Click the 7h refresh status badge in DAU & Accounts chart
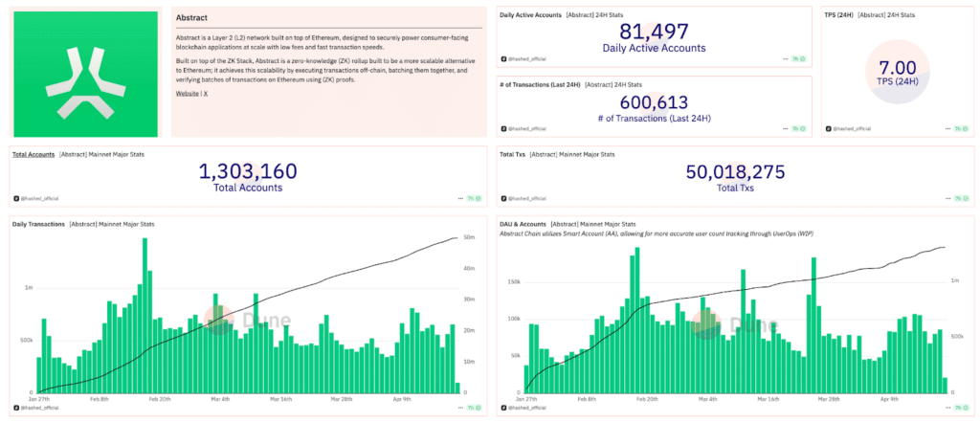 tap(961, 407)
